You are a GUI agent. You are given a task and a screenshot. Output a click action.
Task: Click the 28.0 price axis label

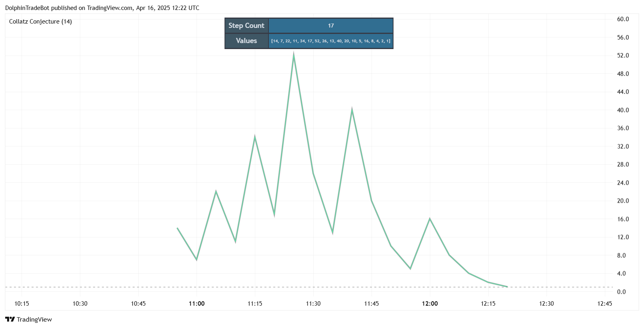pyautogui.click(x=623, y=164)
